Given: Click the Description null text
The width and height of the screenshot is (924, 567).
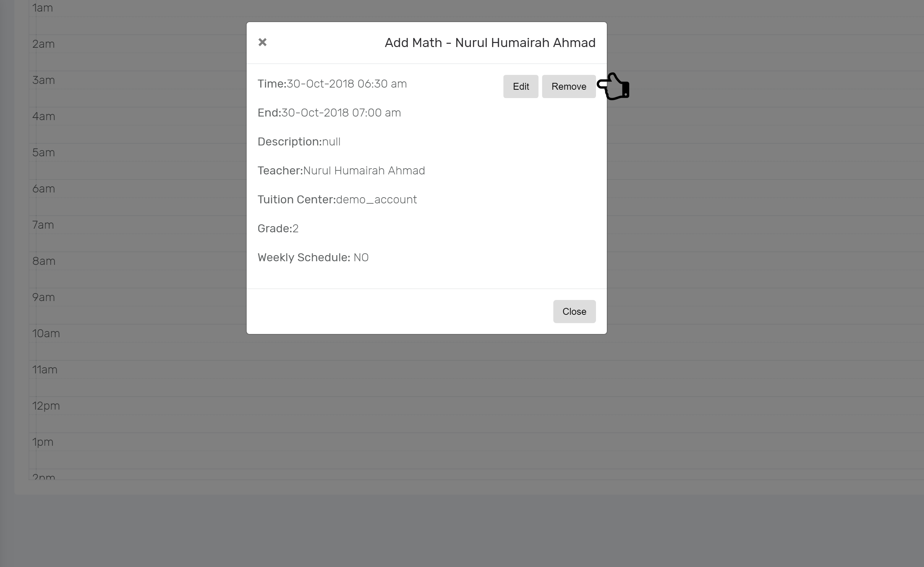Looking at the screenshot, I should (x=331, y=141).
